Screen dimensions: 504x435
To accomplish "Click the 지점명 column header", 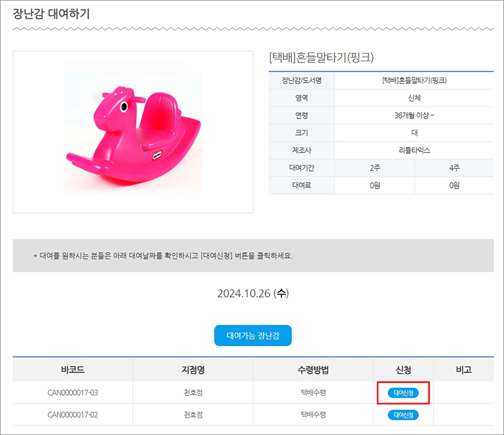I will pyautogui.click(x=193, y=369).
